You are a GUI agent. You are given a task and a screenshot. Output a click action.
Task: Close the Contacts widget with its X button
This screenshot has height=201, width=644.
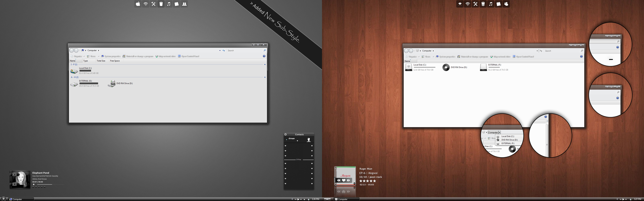coord(285,134)
